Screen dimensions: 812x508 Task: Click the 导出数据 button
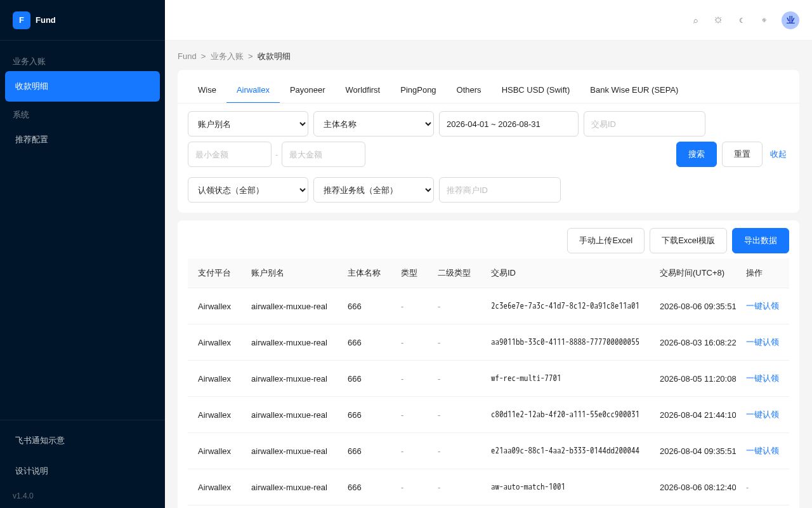point(761,241)
